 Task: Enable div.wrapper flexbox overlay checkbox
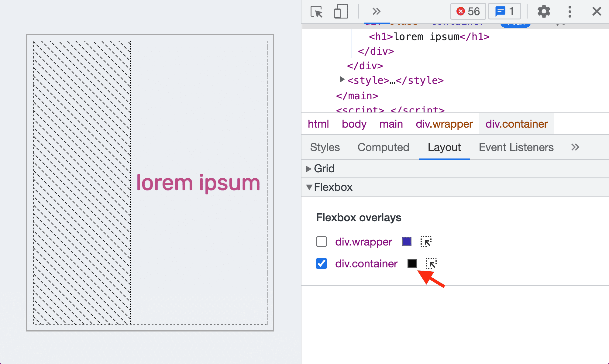click(x=322, y=241)
